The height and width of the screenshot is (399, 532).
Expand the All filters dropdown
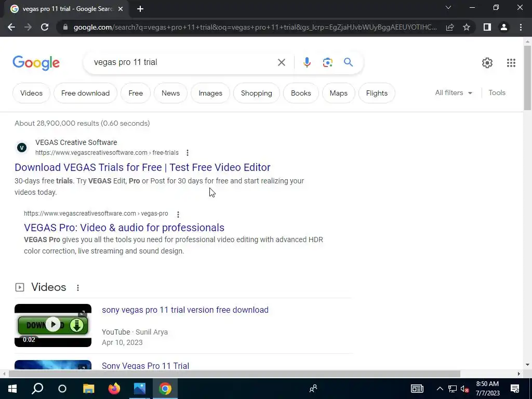pos(454,92)
